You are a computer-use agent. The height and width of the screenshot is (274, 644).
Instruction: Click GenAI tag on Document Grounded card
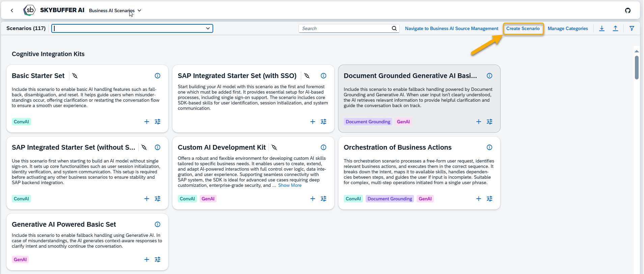[x=403, y=122]
